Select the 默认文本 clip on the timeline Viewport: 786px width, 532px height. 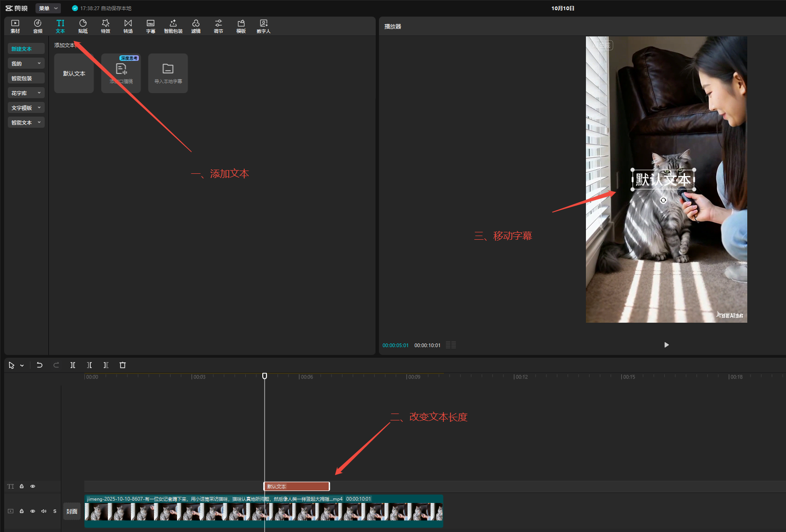pyautogui.click(x=296, y=486)
